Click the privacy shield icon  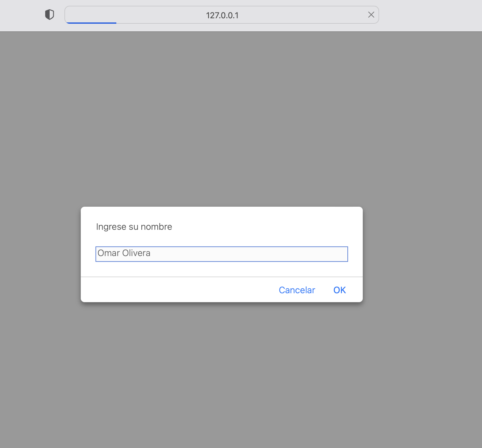49,15
